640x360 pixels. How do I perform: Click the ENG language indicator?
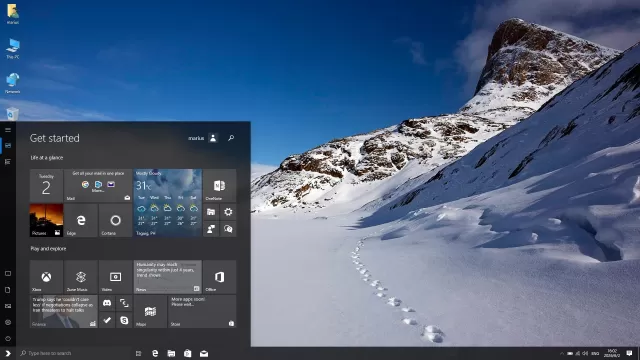(595, 353)
